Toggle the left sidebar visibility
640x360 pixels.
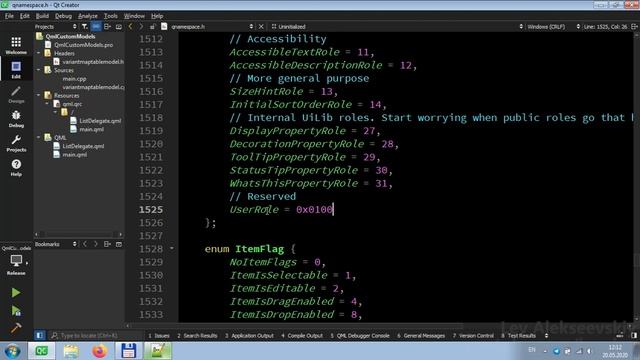[x=40, y=336]
